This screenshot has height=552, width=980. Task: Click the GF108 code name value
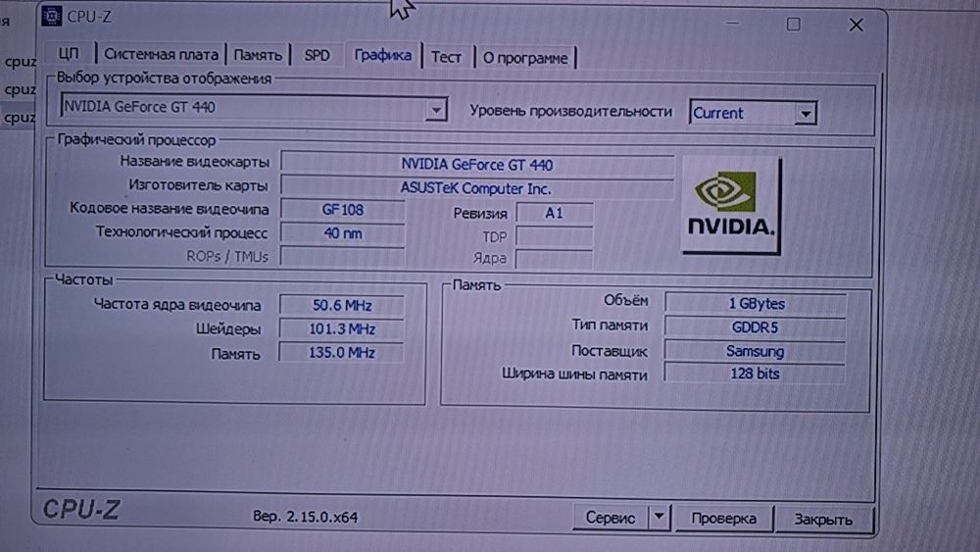pos(342,210)
